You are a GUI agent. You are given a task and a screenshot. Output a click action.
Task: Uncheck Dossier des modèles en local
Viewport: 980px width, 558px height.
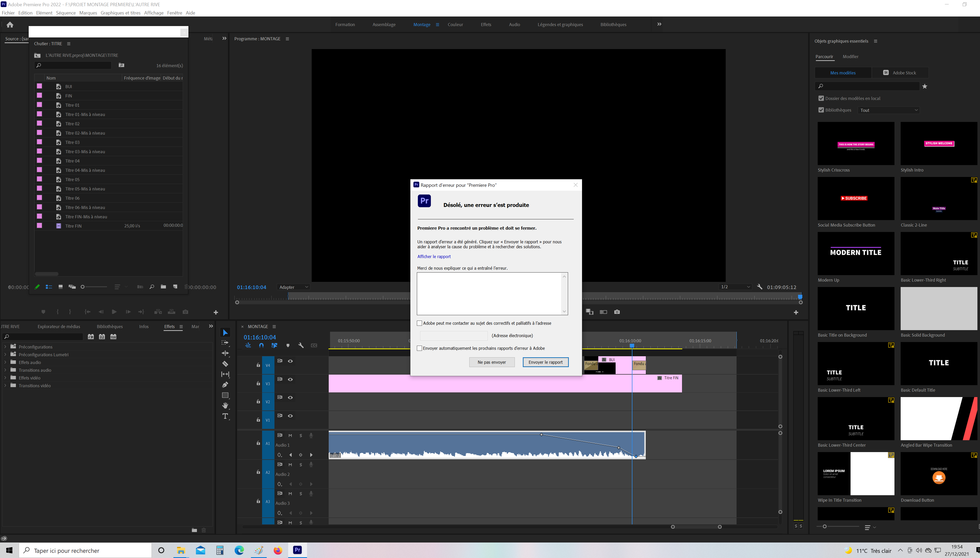click(821, 98)
